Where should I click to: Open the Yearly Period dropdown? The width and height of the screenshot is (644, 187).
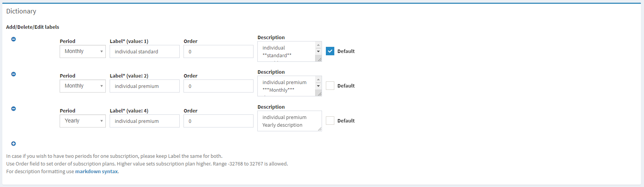click(82, 121)
